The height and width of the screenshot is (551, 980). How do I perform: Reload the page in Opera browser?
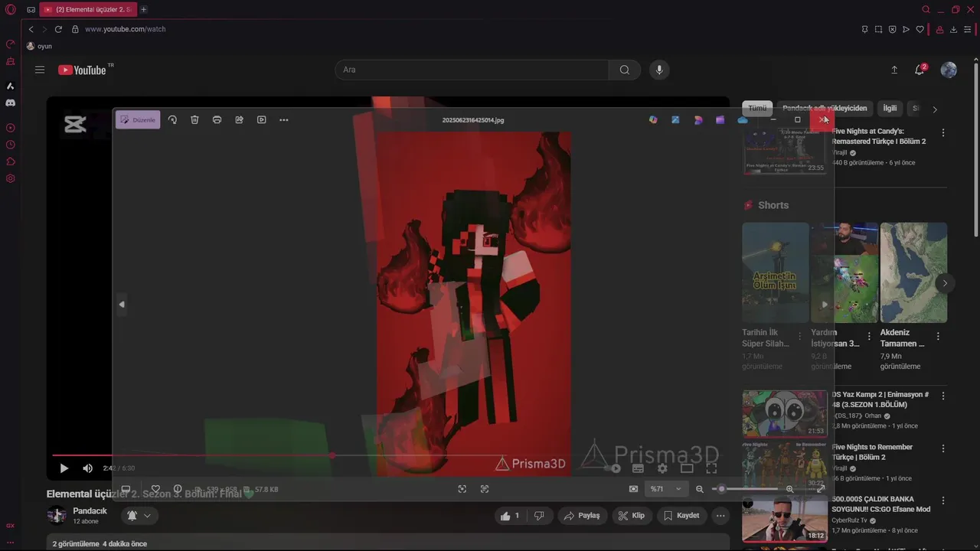(x=58, y=29)
